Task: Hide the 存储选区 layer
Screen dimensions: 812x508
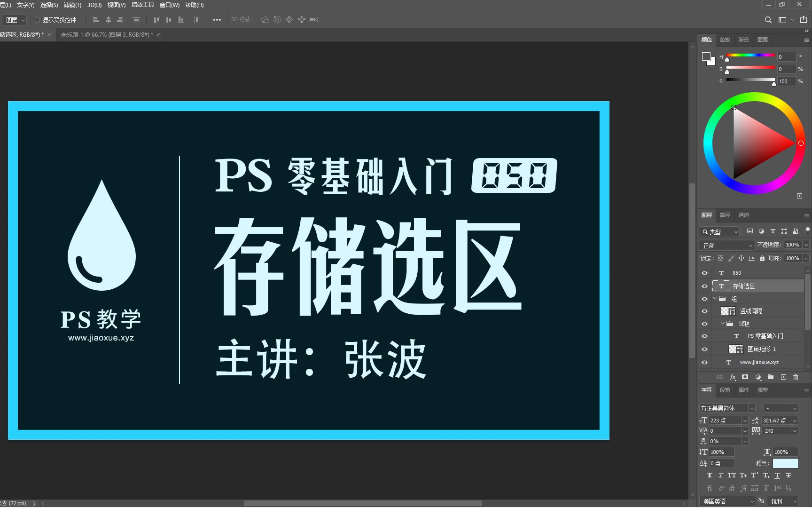Action: pos(704,286)
